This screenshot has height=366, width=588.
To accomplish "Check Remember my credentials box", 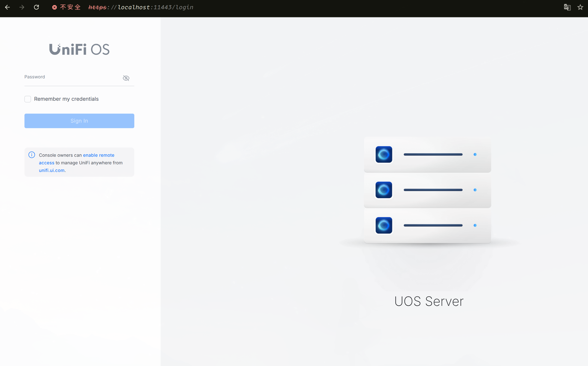I will click(28, 99).
